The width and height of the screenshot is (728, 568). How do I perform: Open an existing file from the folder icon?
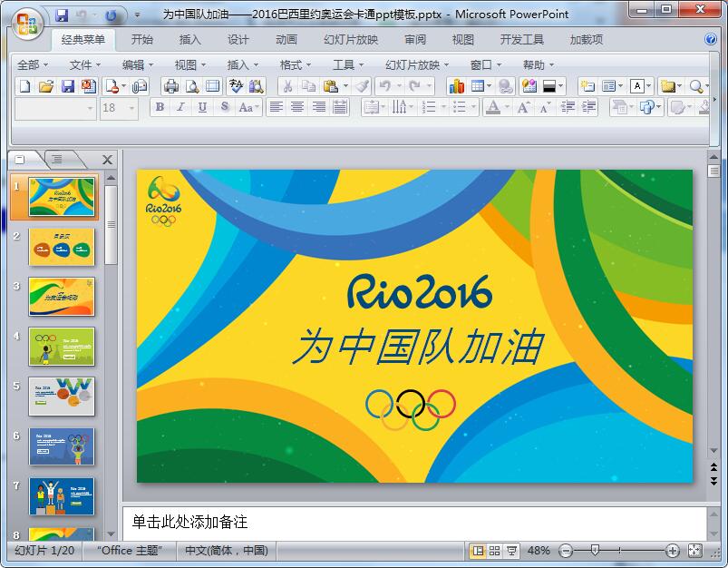tap(46, 86)
